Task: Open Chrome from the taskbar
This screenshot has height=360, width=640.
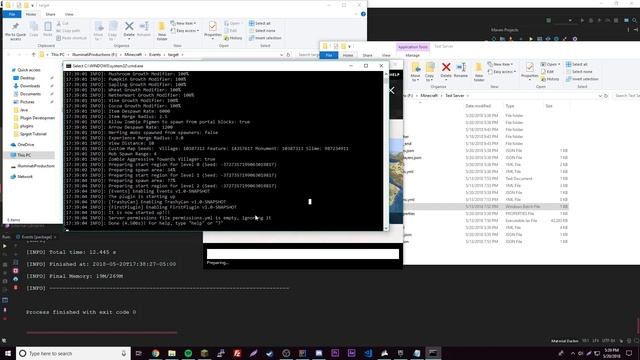Action: pyautogui.click(x=156, y=353)
